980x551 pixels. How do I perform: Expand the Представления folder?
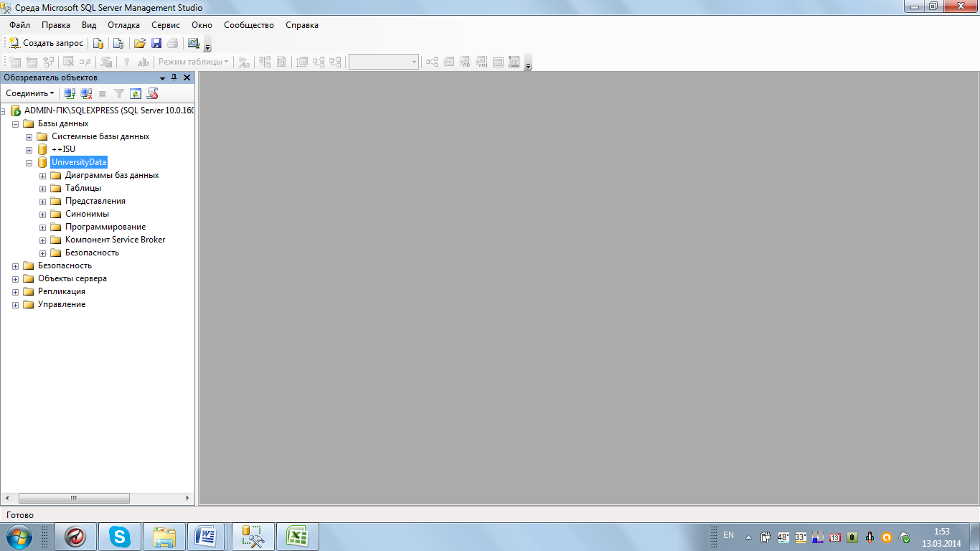click(x=43, y=201)
